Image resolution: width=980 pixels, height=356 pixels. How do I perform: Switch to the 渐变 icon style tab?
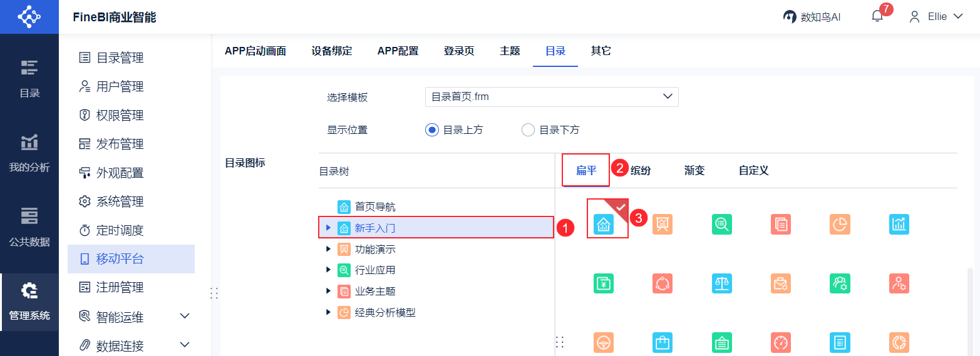tap(694, 170)
